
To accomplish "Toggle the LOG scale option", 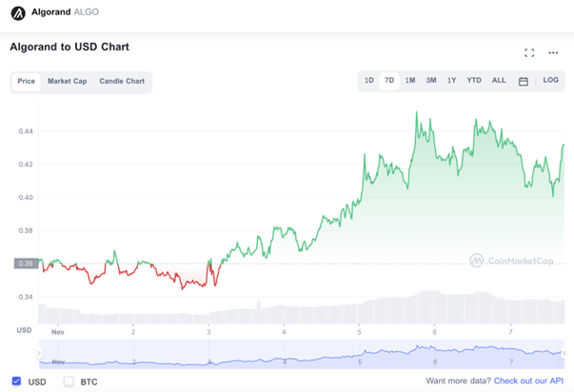I will tap(550, 80).
